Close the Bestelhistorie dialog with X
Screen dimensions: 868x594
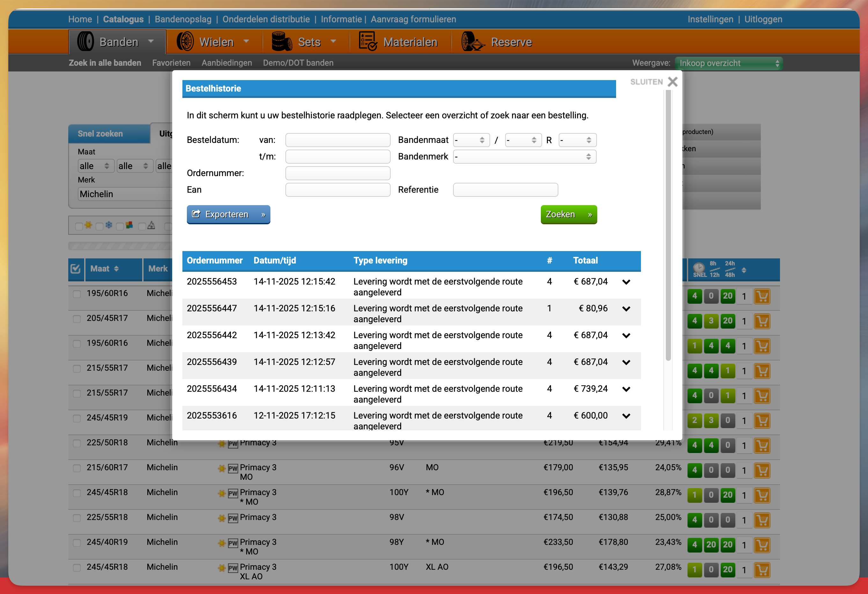[672, 82]
